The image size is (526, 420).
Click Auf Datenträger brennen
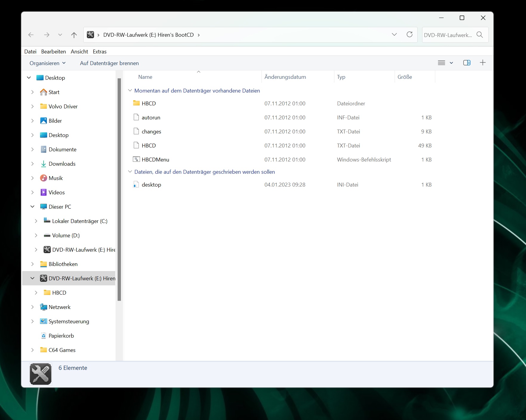[x=109, y=63]
